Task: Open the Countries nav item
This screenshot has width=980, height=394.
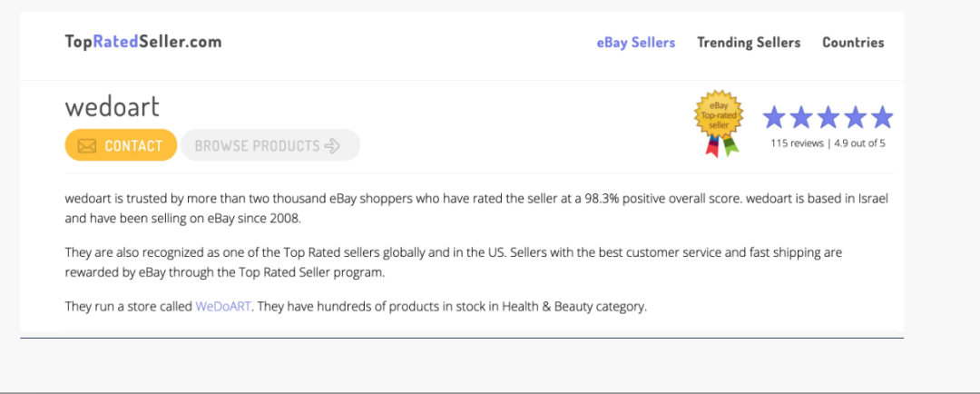Action: pyautogui.click(x=853, y=43)
